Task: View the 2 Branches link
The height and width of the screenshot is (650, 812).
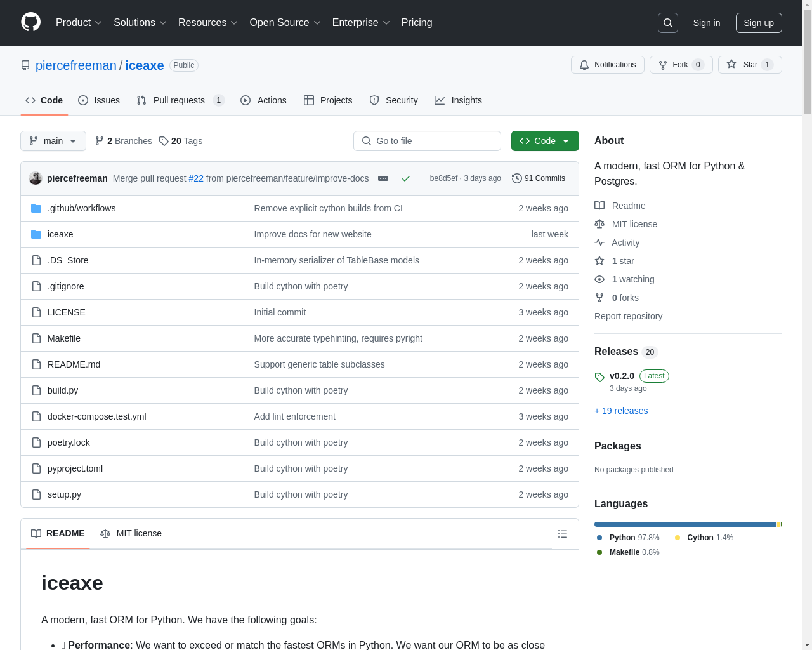Action: (124, 141)
